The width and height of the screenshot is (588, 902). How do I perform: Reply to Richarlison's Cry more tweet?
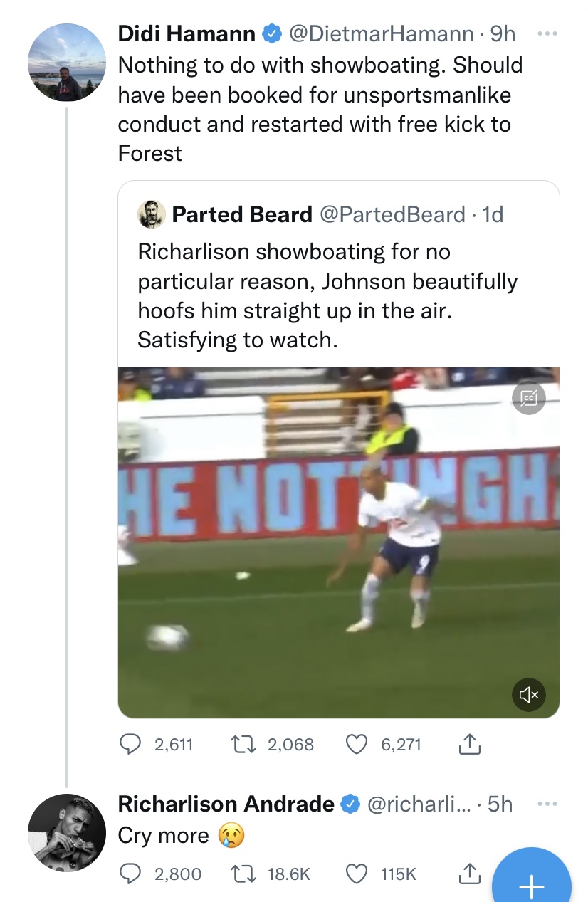click(129, 874)
